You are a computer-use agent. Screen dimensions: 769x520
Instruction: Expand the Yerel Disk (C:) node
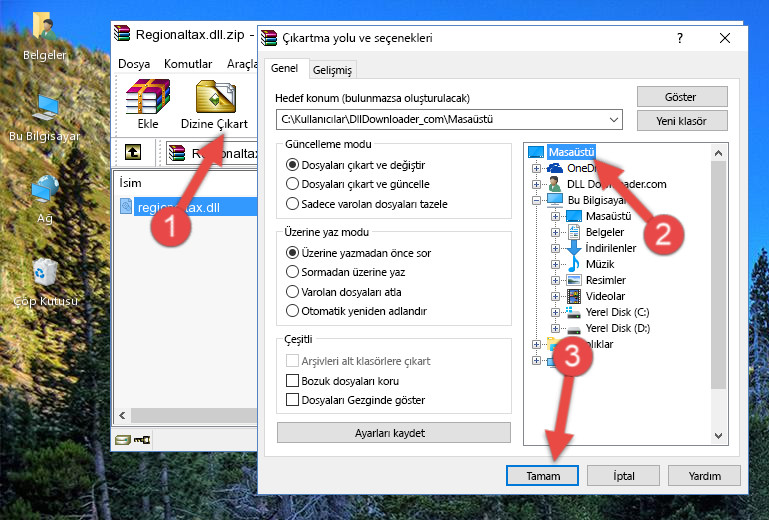[x=555, y=312]
